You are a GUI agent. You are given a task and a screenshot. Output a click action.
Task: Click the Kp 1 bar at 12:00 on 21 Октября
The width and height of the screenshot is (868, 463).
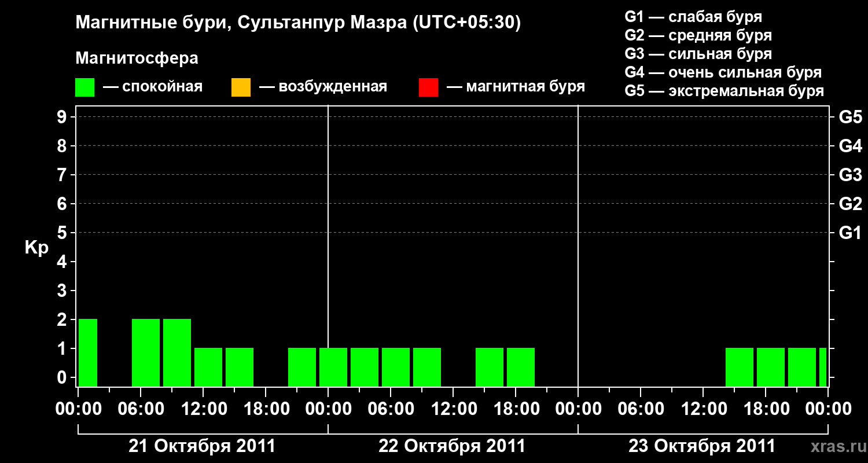(208, 367)
